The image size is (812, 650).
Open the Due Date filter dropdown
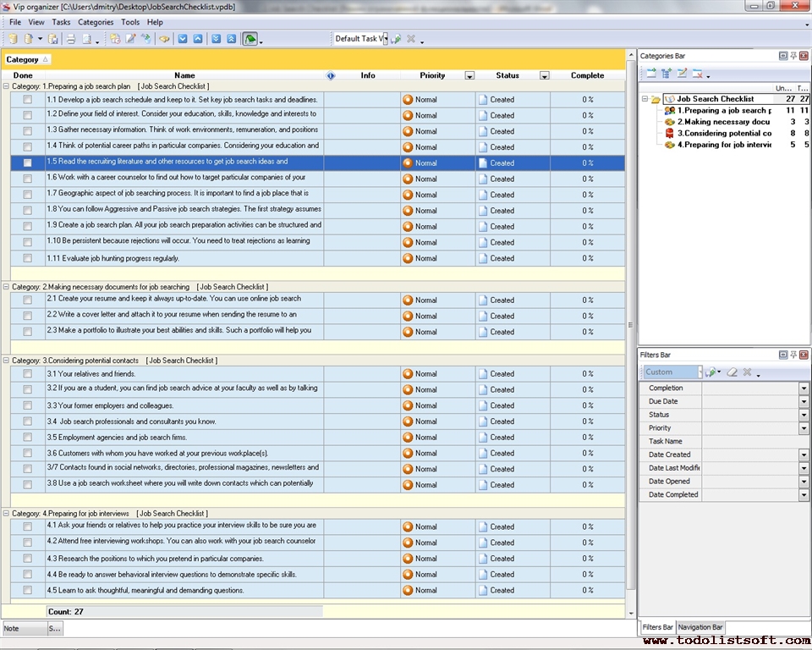[804, 401]
